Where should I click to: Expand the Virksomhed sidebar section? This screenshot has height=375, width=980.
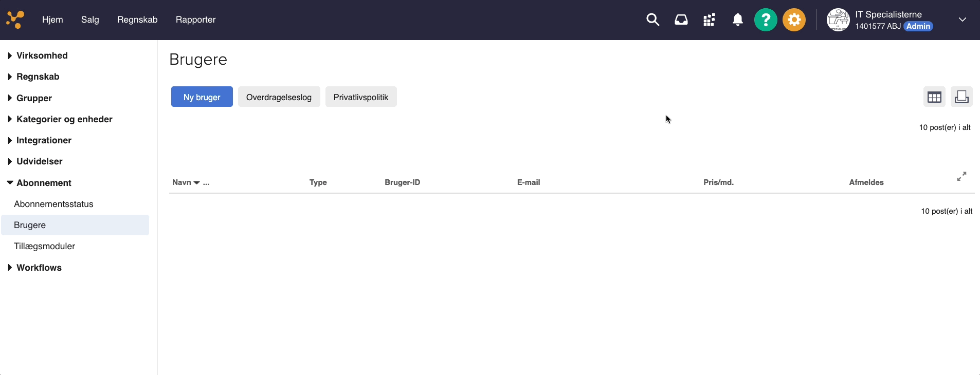pos(42,55)
